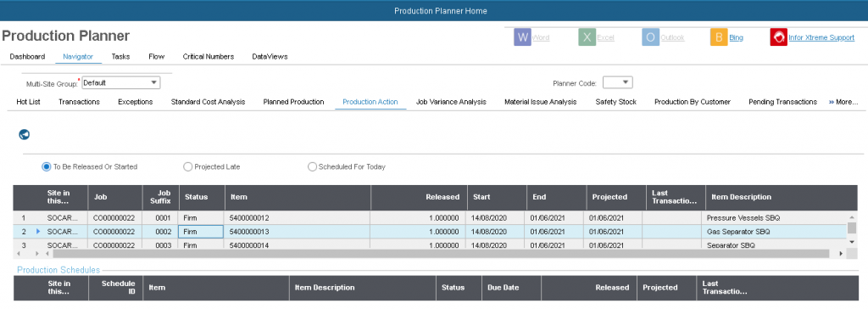Click item cell 5400000012
The image size is (868, 309).
pos(298,218)
